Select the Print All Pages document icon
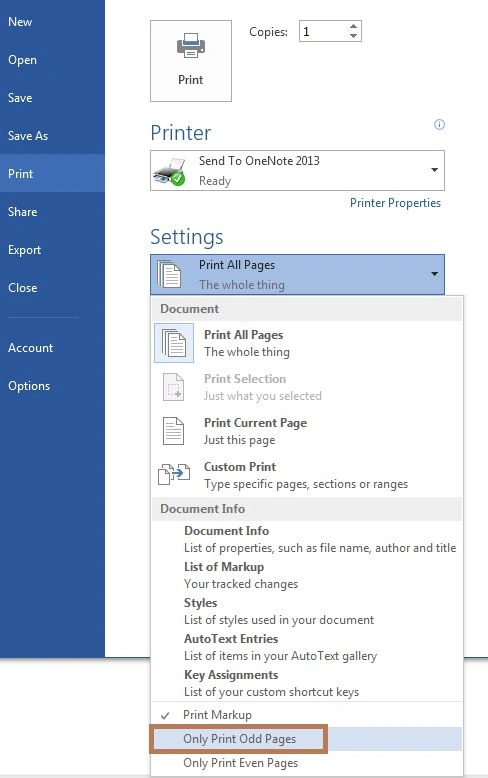 (x=174, y=343)
